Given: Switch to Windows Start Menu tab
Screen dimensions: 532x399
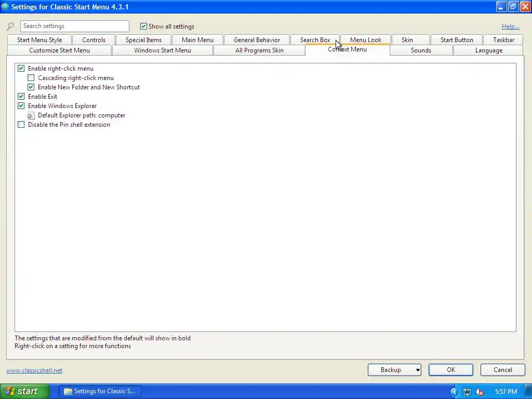Looking at the screenshot, I should coord(163,50).
